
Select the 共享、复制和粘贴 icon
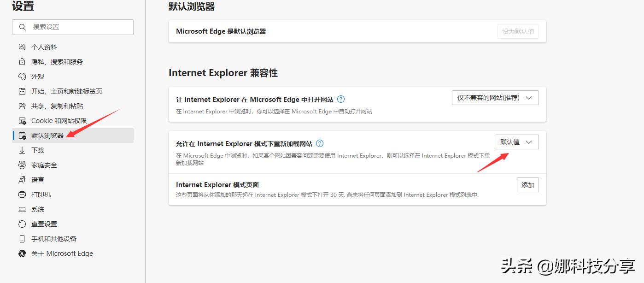coord(22,106)
